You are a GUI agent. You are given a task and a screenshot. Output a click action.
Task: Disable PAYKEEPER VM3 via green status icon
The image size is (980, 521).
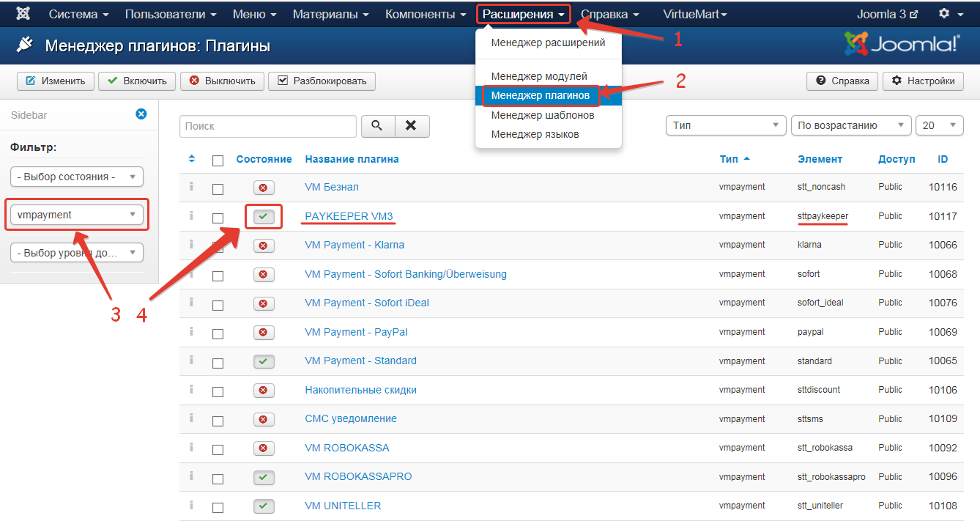tap(263, 216)
